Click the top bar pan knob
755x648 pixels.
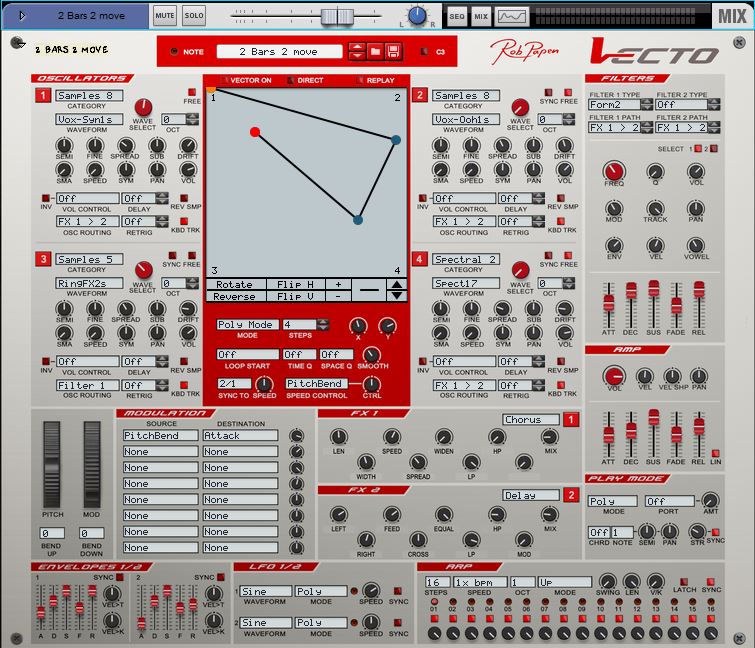point(417,16)
